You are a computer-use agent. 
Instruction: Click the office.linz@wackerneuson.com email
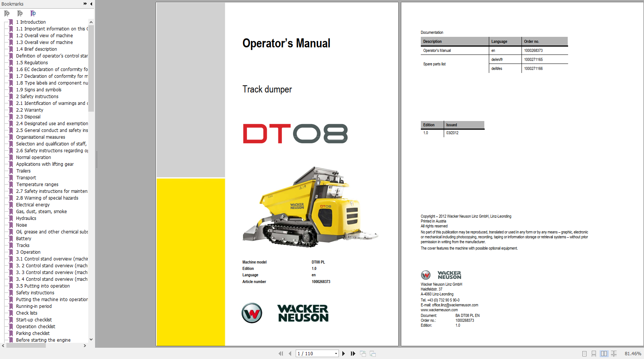455,305
